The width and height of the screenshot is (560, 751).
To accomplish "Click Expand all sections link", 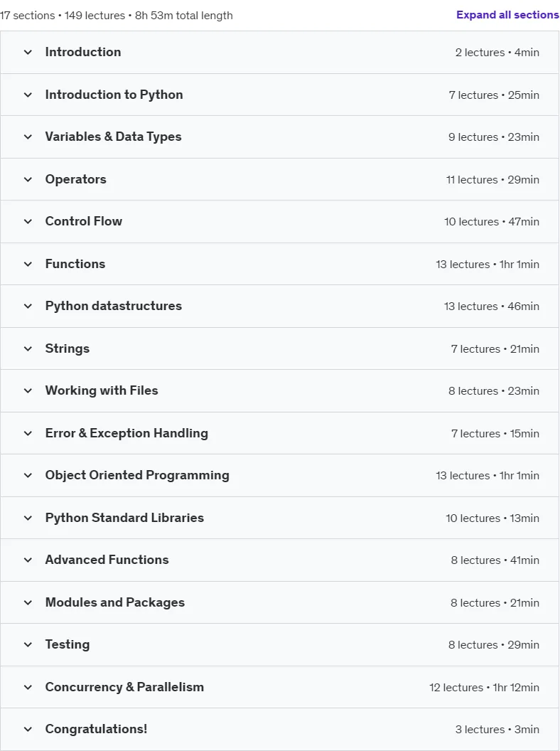I will [x=507, y=15].
